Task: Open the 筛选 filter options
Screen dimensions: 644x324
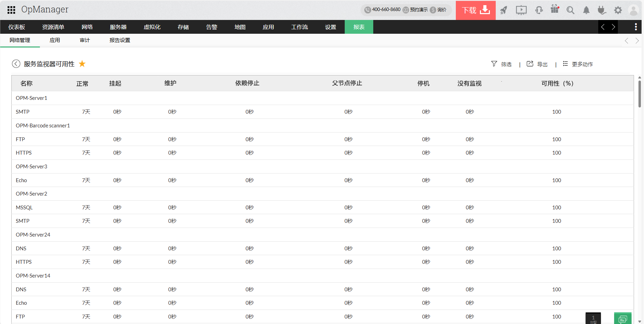Action: click(x=501, y=64)
